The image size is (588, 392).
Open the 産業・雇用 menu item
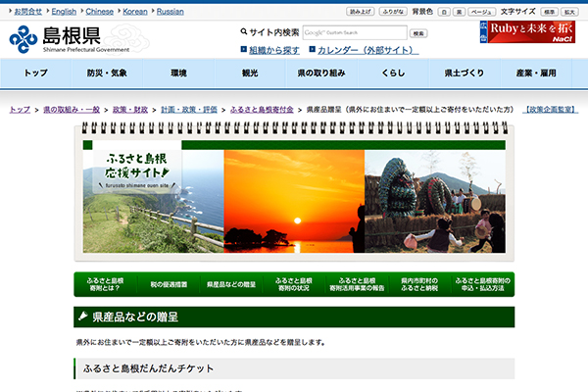(536, 73)
